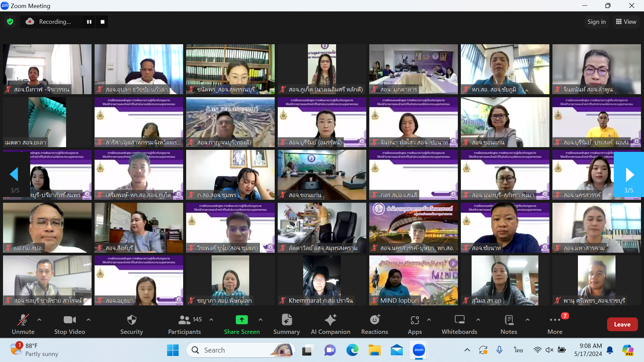Expand the audio options arrow beside Unmute

(x=39, y=320)
